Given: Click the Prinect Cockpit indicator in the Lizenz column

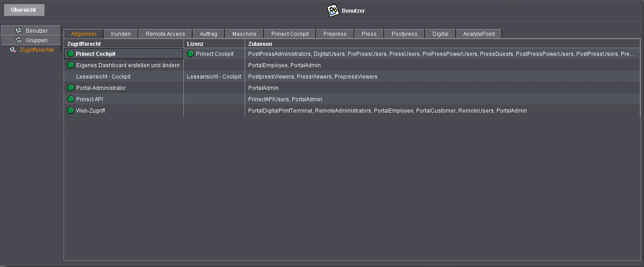Looking at the screenshot, I should click(190, 54).
